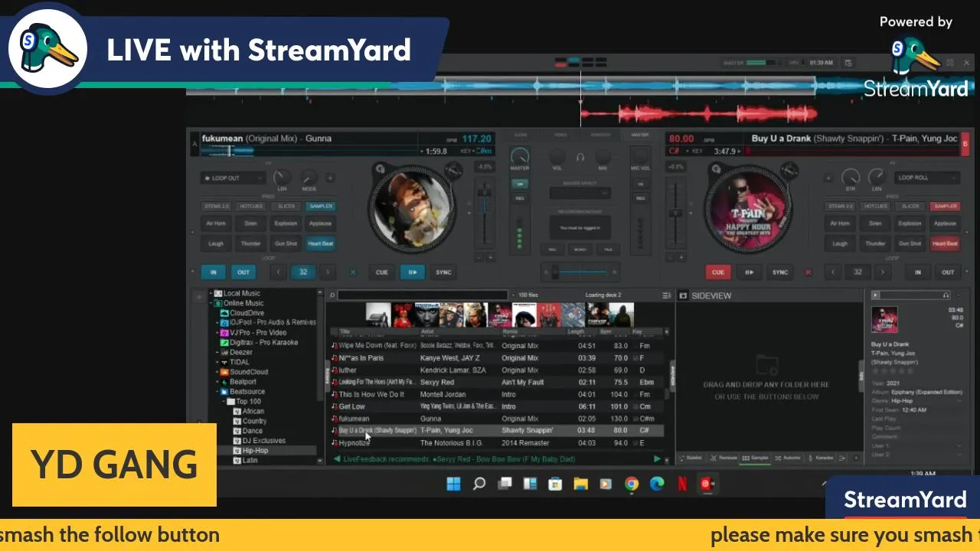Expand the Local Music tree node
This screenshot has width=980, height=551.
click(x=211, y=293)
